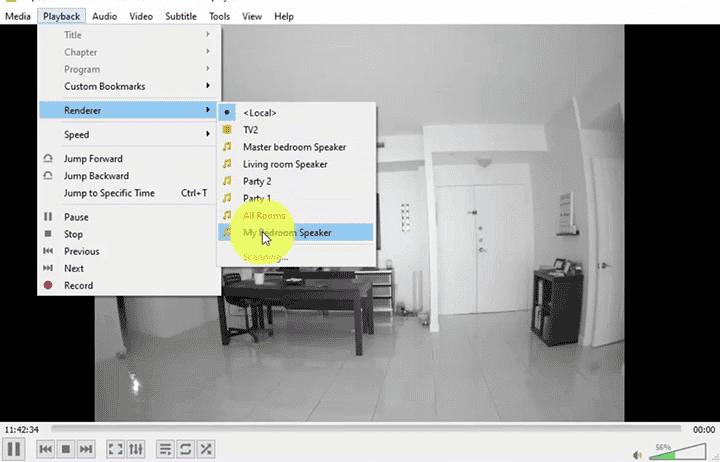
Task: Toggle the loop repeat icon
Action: tap(186, 450)
